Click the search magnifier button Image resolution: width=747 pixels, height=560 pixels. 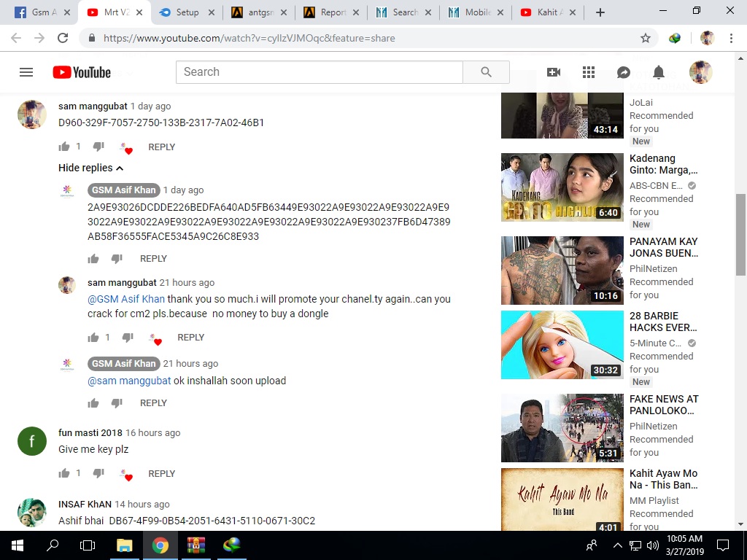pos(486,72)
